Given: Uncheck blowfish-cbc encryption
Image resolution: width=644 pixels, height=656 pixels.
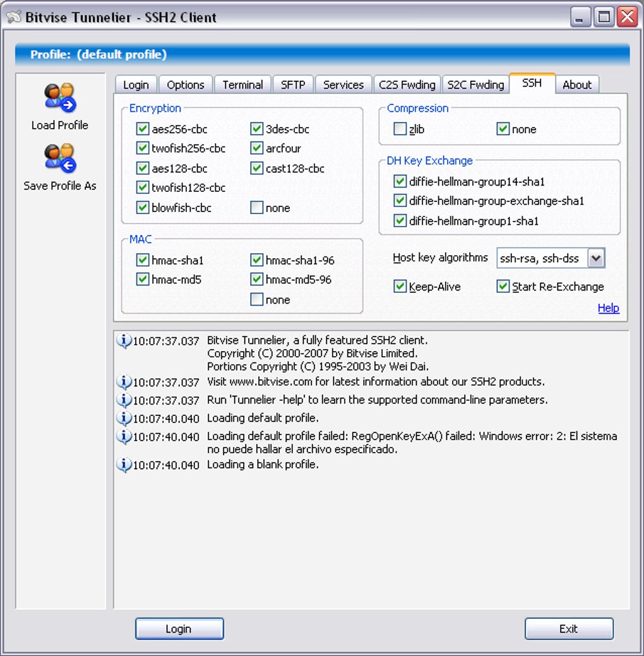Looking at the screenshot, I should (x=143, y=207).
